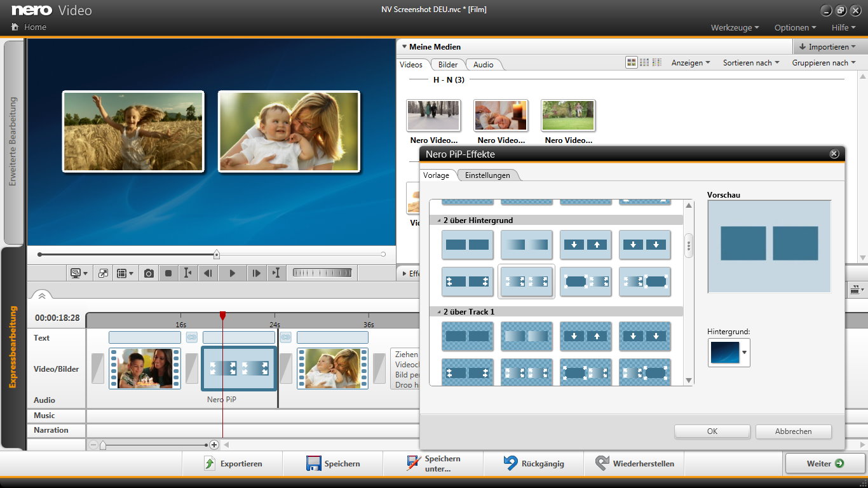Image resolution: width=868 pixels, height=488 pixels.
Task: Click the Abbrechen button
Action: 793,431
